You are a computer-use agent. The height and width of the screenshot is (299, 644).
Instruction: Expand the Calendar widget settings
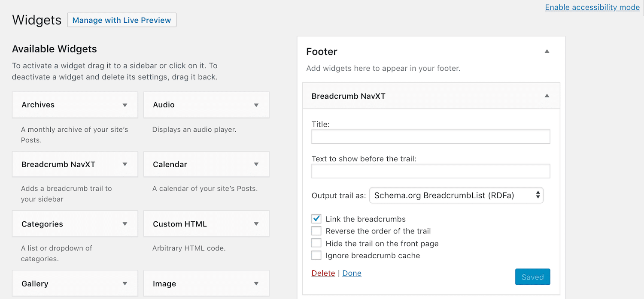(x=256, y=164)
